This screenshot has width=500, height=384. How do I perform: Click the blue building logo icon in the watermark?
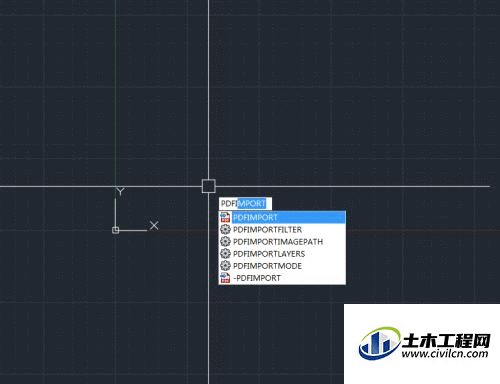[x=380, y=343]
